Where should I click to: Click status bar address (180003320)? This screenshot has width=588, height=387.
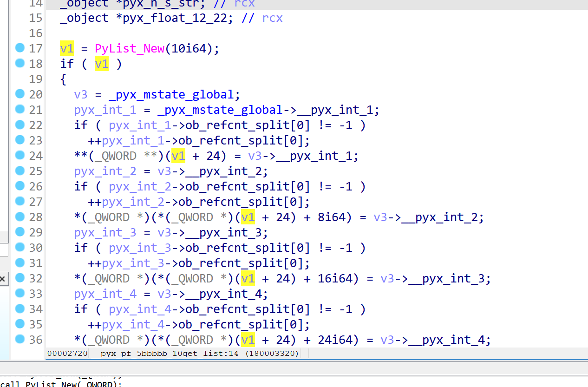272,354
